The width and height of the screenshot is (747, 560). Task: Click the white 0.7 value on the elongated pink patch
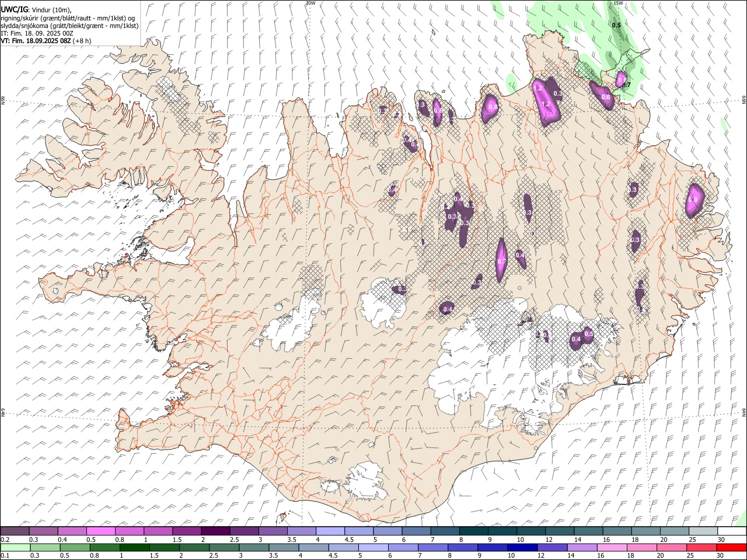click(501, 261)
